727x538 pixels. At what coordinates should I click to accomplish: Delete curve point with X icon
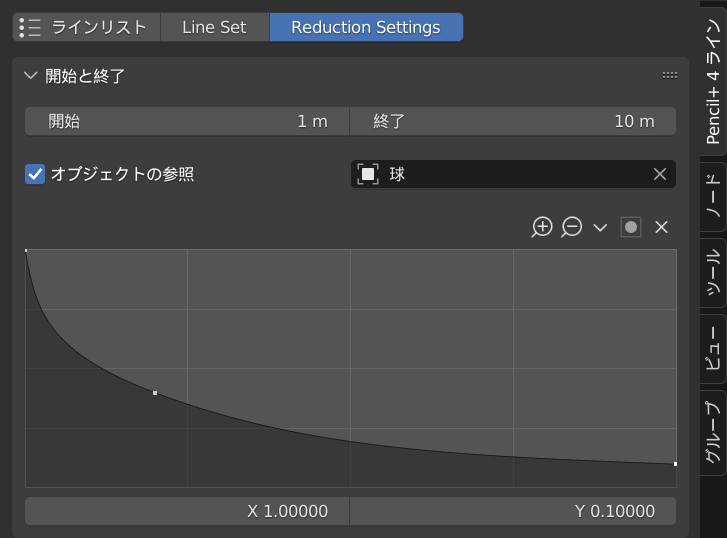pos(661,227)
